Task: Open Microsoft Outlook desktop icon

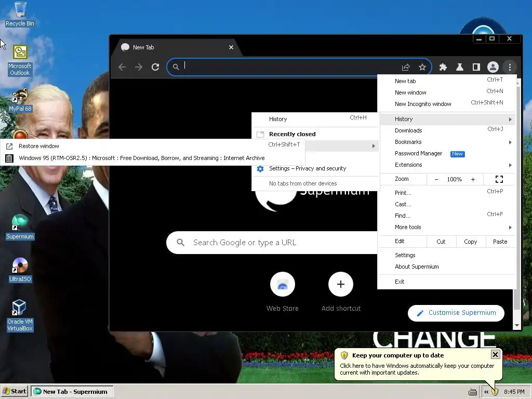Action: (x=20, y=60)
